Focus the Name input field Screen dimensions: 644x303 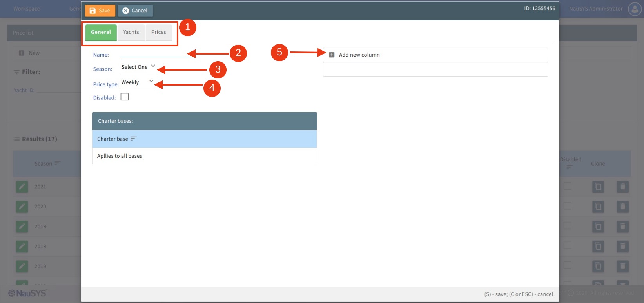(x=155, y=54)
